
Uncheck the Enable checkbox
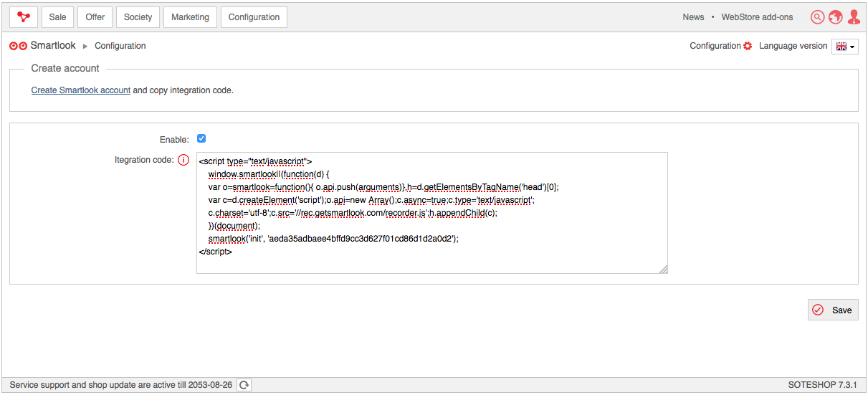pyautogui.click(x=201, y=138)
